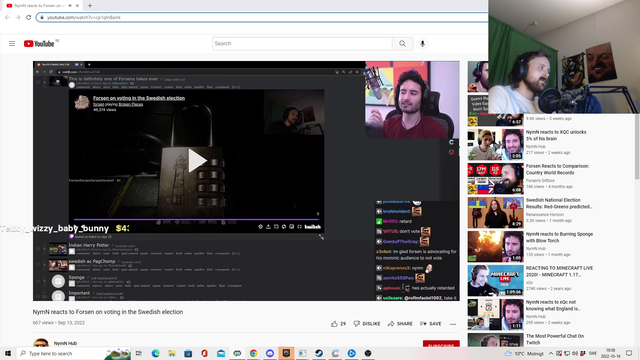Start voice search with the microphone icon
Viewport: 640px width, 360px height.
(x=422, y=44)
